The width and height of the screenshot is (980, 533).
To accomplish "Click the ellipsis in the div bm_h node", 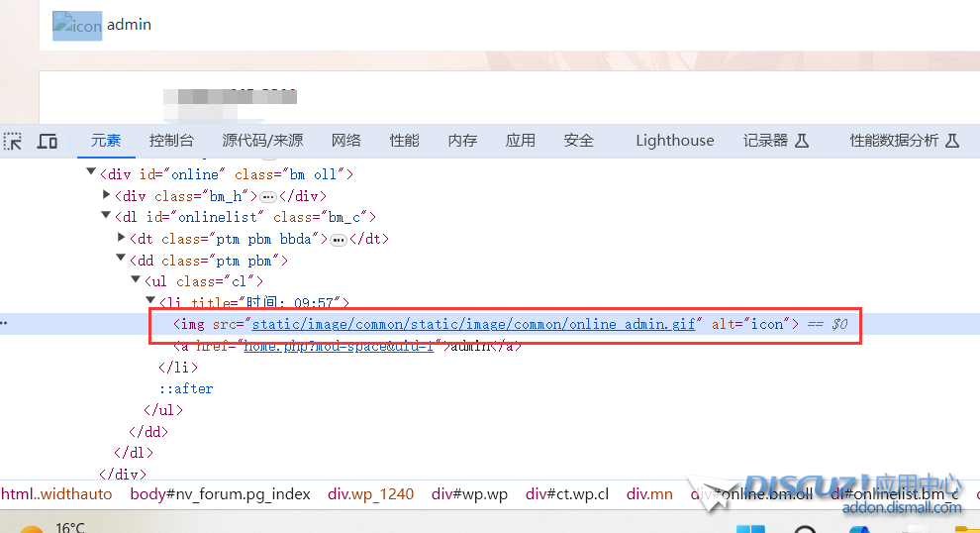I will click(x=268, y=196).
